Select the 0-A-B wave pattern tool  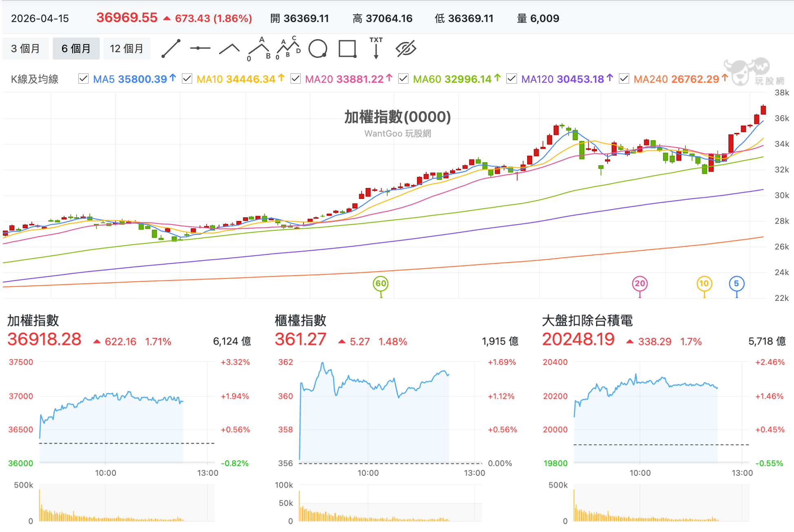coord(259,49)
